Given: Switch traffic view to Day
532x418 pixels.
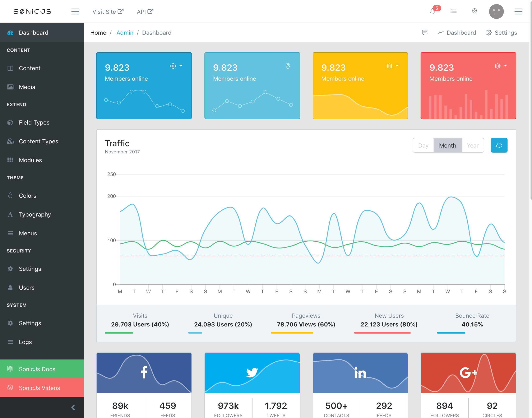Looking at the screenshot, I should pyautogui.click(x=423, y=145).
